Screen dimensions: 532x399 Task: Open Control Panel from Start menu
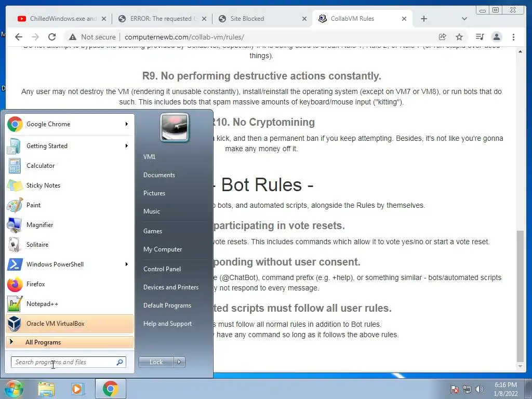[x=162, y=269]
